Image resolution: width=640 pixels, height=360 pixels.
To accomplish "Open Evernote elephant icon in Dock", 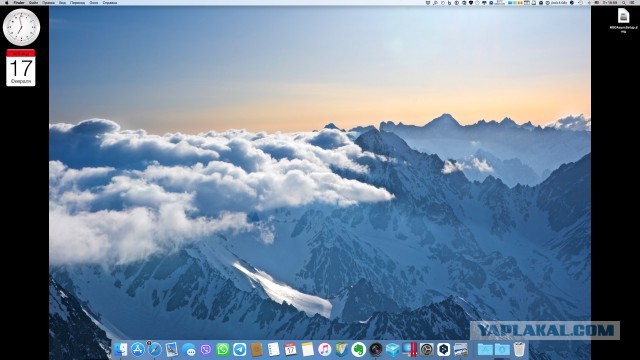I will pos(358,349).
